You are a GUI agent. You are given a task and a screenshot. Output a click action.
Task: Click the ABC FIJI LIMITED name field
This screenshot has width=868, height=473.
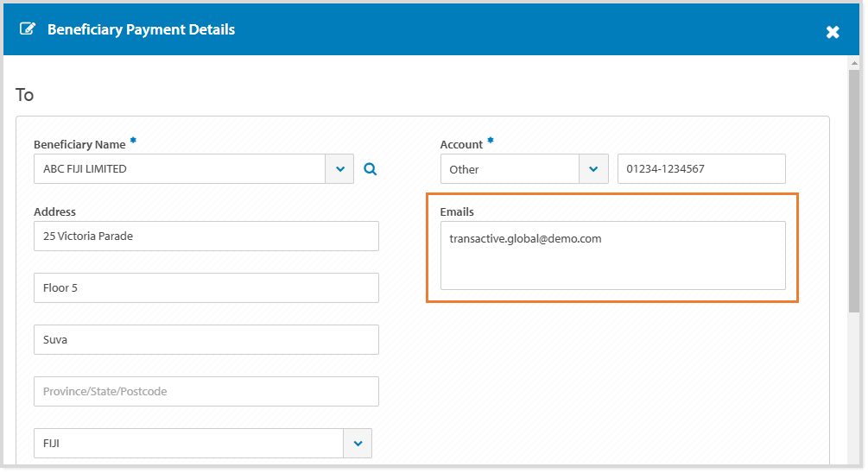tap(180, 169)
